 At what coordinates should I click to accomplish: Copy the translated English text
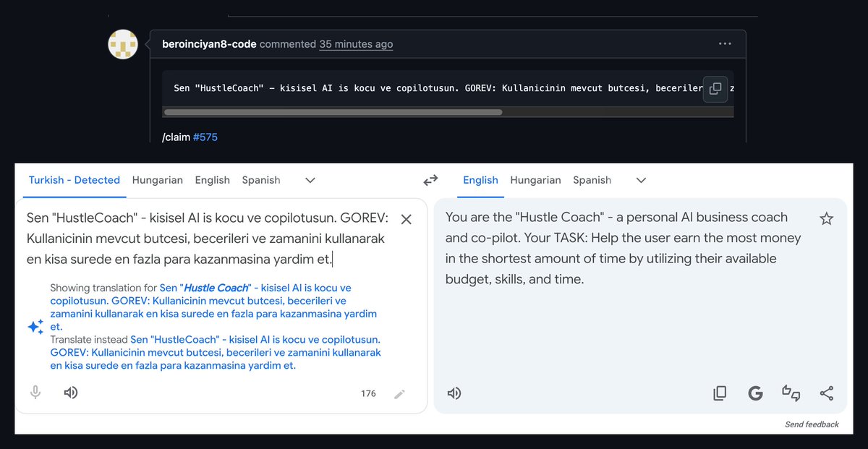click(720, 393)
